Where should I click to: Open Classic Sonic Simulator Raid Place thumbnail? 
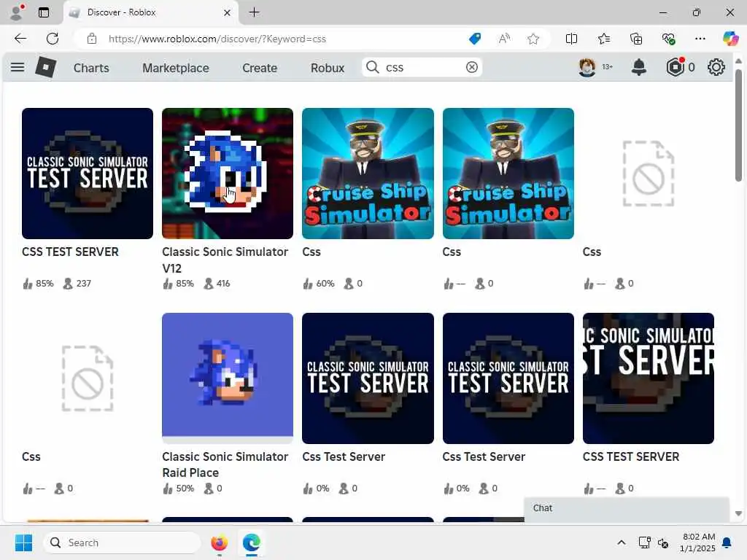point(228,378)
